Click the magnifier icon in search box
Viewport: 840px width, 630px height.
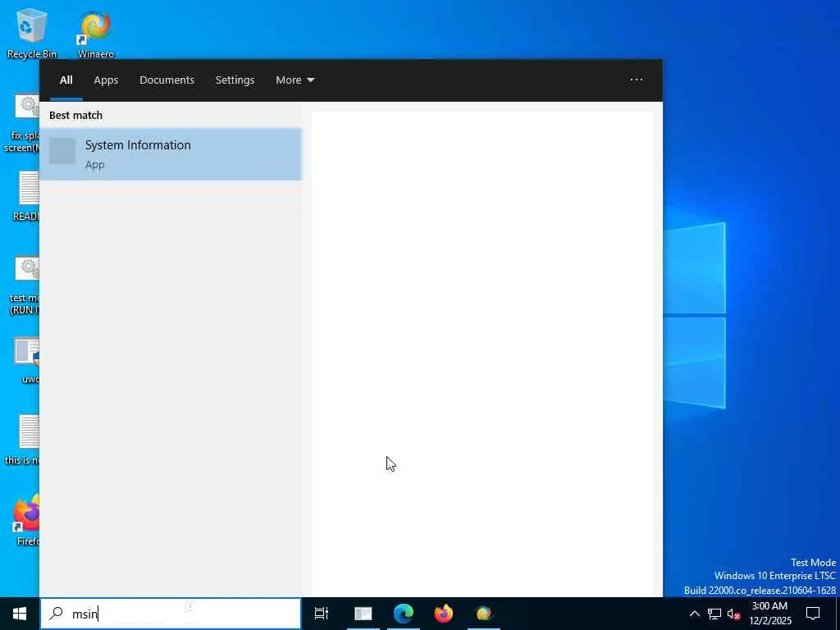click(x=57, y=614)
